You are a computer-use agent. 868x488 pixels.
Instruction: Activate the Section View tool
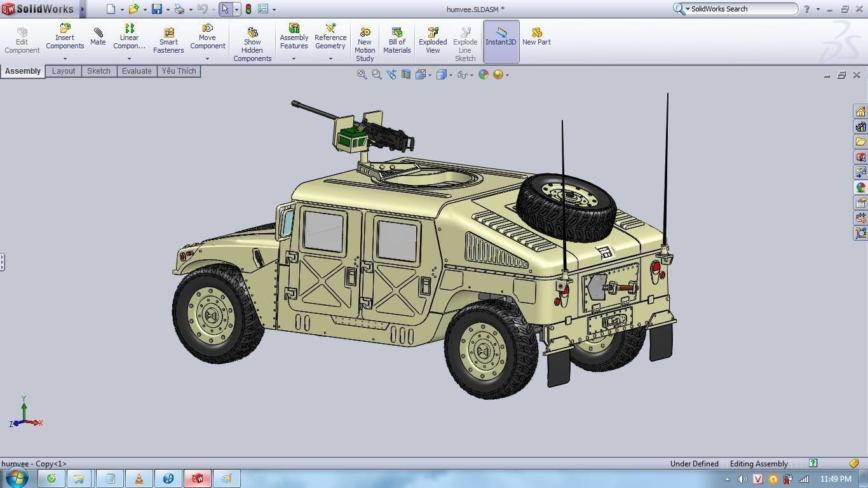point(406,74)
